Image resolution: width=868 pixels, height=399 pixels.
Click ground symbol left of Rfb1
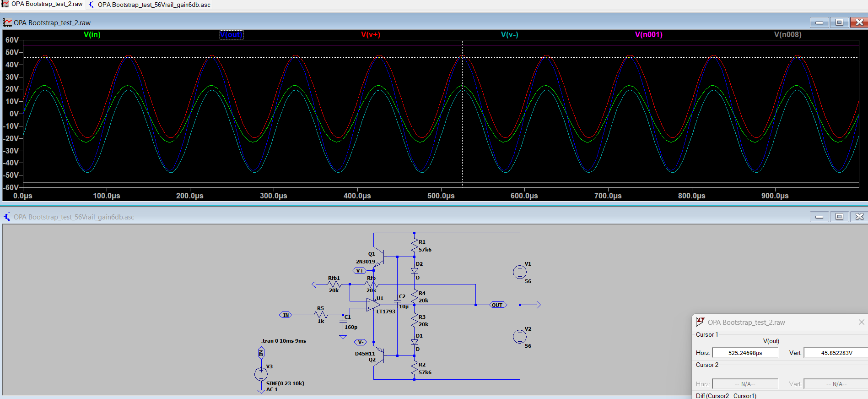pos(314,284)
